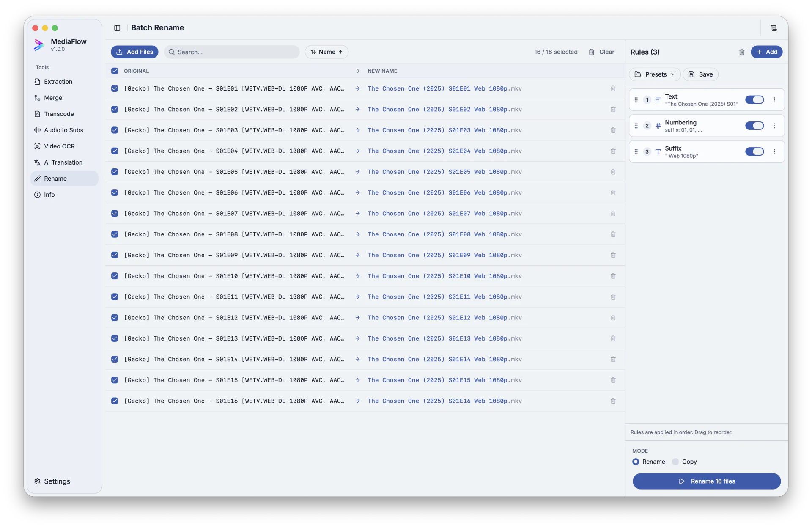
Task: Select Video OCR in the sidebar
Action: pos(64,146)
